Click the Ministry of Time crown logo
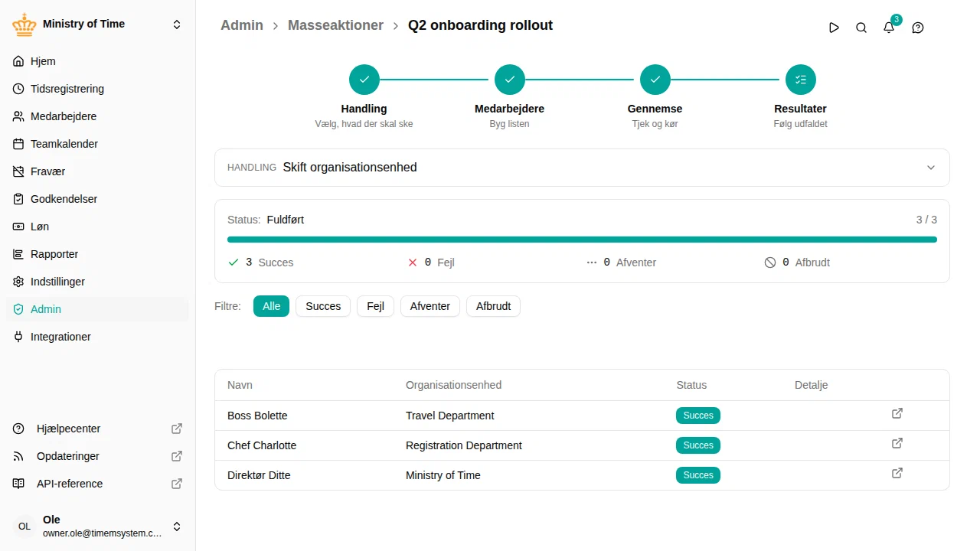This screenshot has width=980, height=551. [x=24, y=24]
